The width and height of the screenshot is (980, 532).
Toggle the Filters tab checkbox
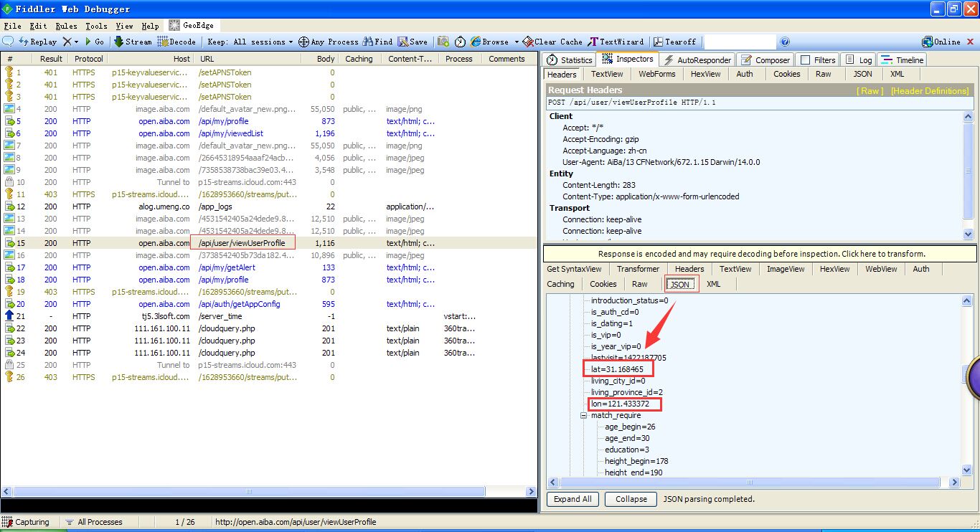tap(805, 60)
